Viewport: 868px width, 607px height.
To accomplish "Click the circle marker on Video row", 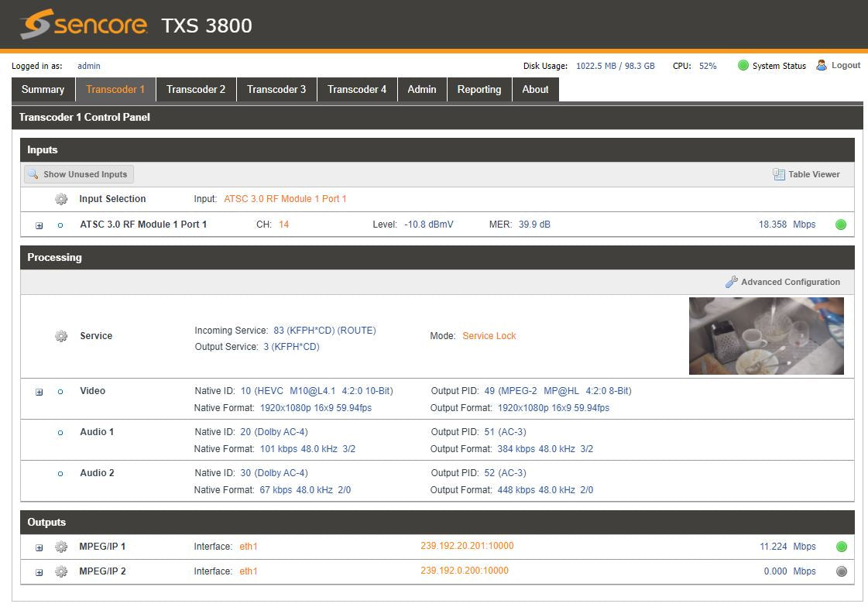I will [x=60, y=392].
